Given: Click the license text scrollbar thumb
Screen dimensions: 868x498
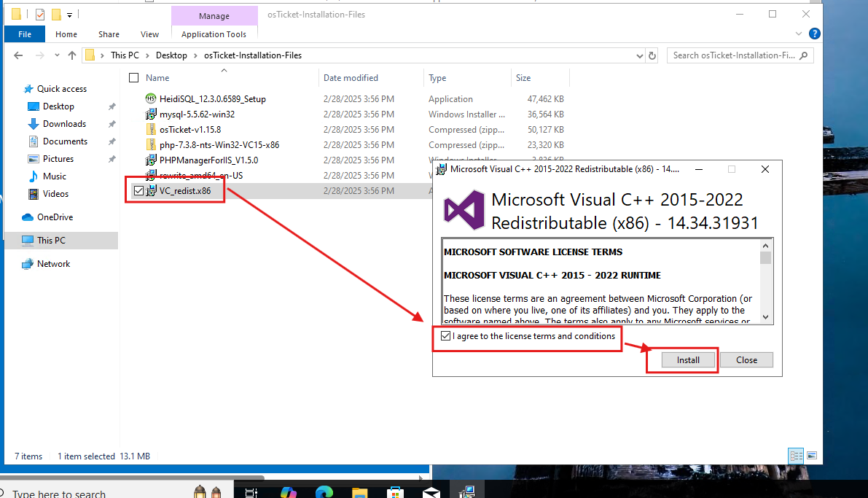Looking at the screenshot, I should (x=765, y=258).
